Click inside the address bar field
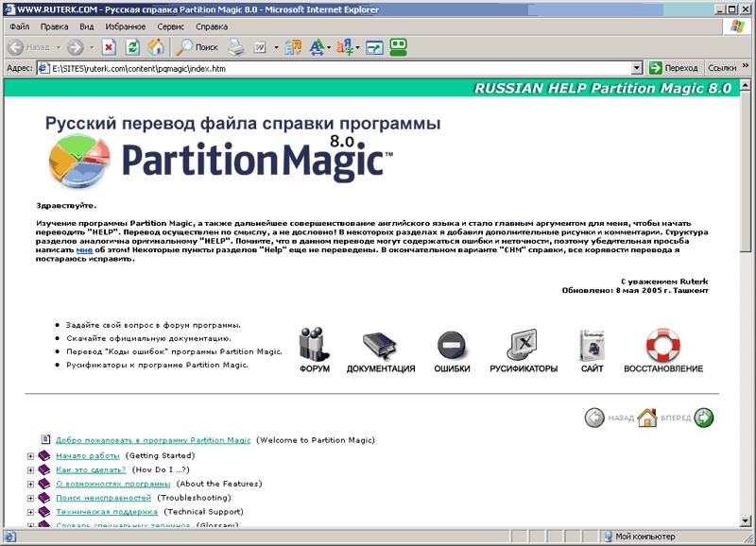 [331, 68]
